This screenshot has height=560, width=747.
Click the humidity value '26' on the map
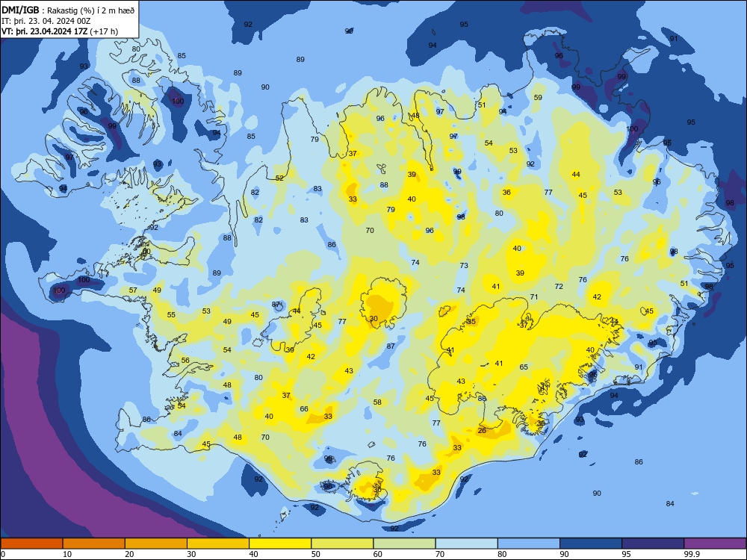[x=482, y=431]
